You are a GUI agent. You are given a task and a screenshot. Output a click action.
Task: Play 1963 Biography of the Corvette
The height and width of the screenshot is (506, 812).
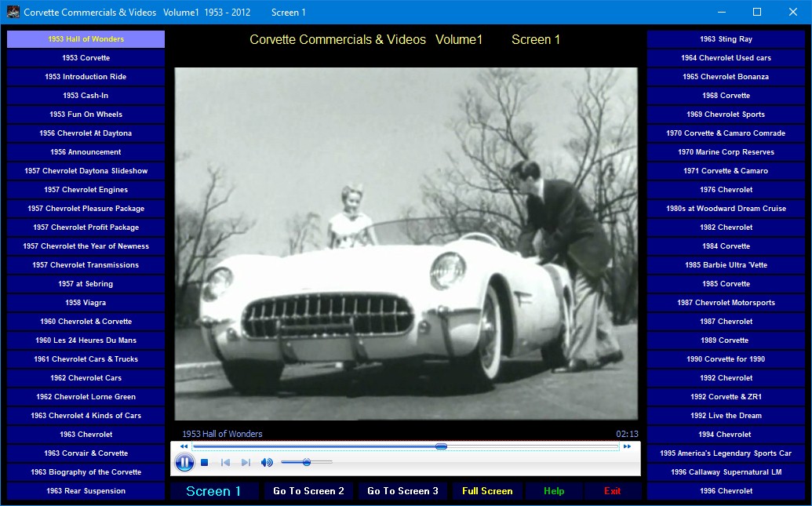[x=86, y=471]
